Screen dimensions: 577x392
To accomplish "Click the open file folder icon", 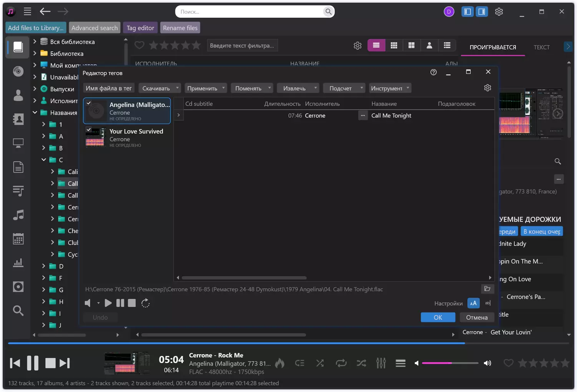I will (x=487, y=289).
